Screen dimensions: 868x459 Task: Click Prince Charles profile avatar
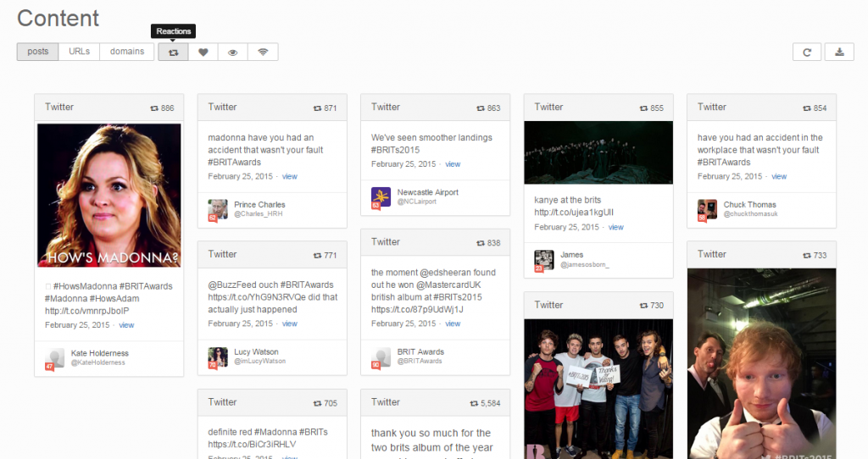218,209
